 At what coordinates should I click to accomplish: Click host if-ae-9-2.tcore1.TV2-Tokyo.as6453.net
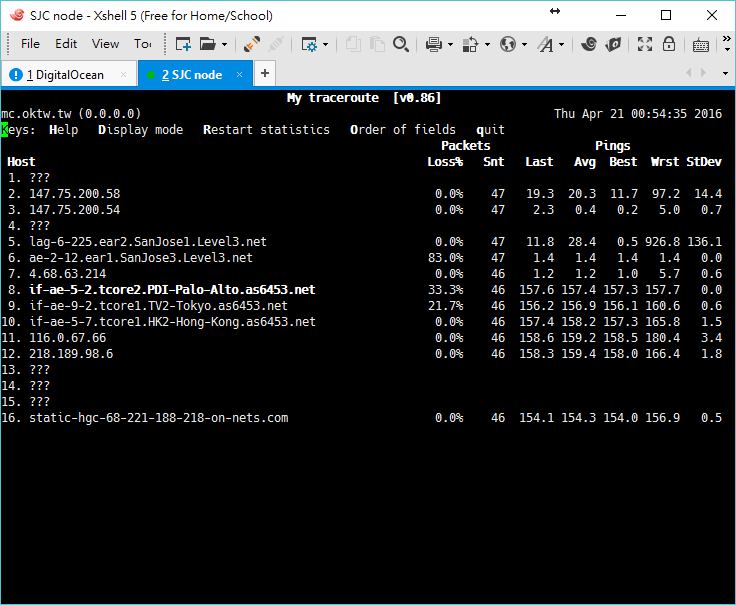point(158,306)
